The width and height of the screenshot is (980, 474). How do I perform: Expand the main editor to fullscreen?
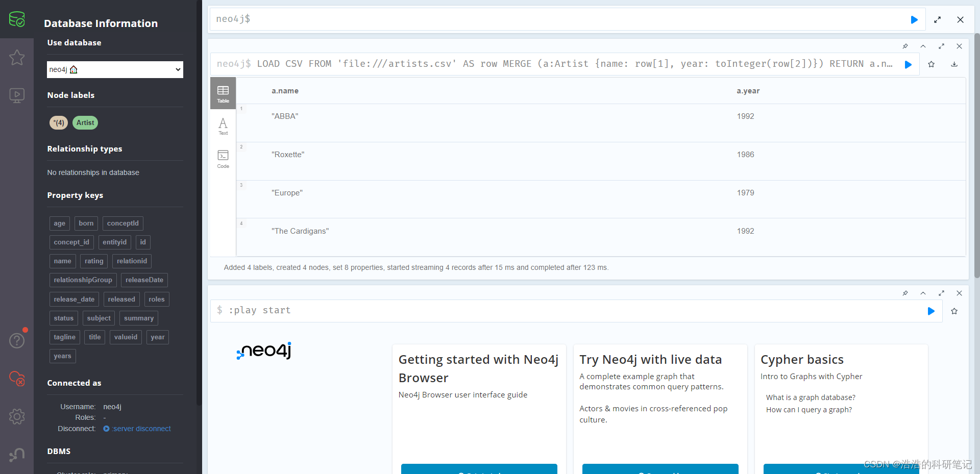point(937,19)
